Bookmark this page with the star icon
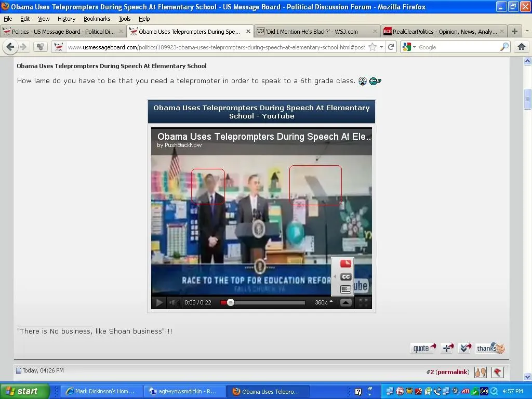 click(373, 47)
